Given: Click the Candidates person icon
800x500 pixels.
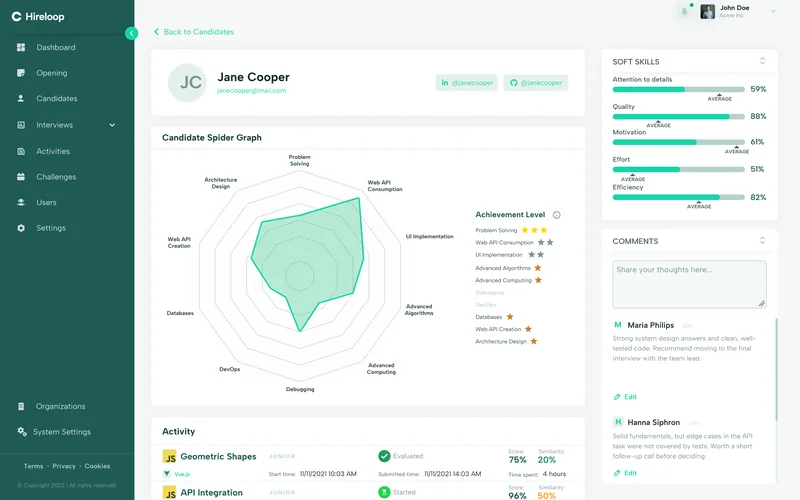Looking at the screenshot, I should (x=21, y=98).
